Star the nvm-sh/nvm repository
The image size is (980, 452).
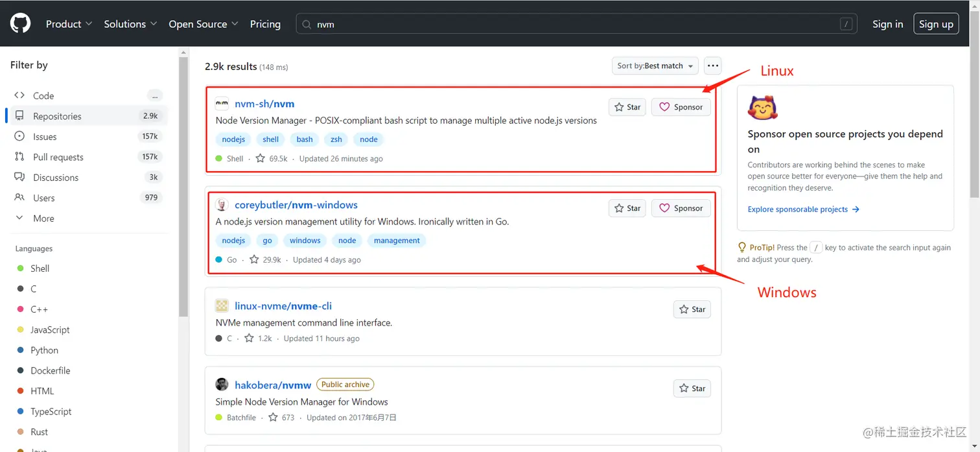[627, 107]
